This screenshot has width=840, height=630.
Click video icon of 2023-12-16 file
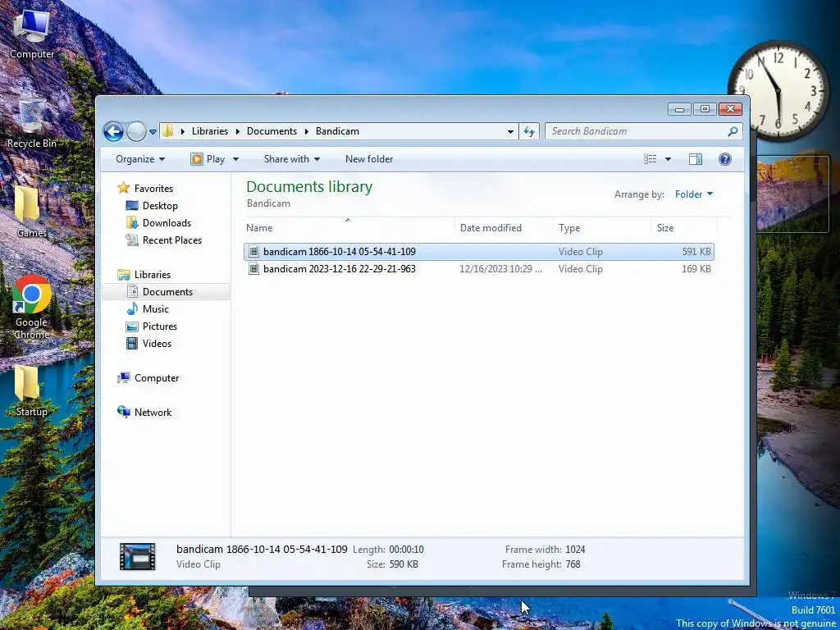tap(254, 269)
